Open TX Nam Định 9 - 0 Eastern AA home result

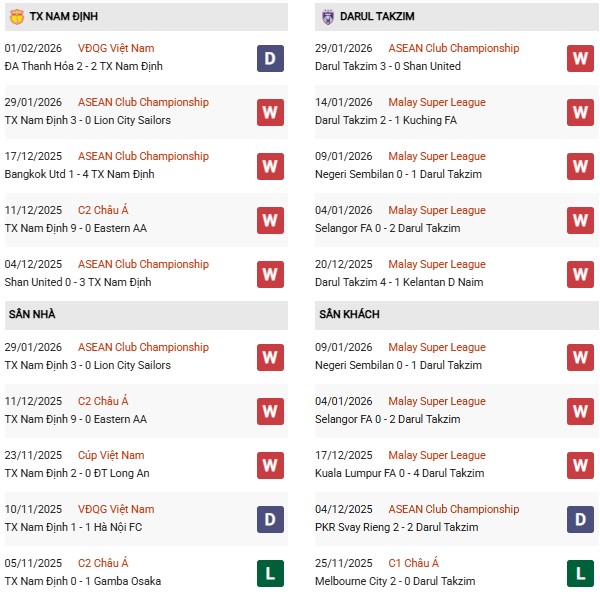tap(76, 419)
